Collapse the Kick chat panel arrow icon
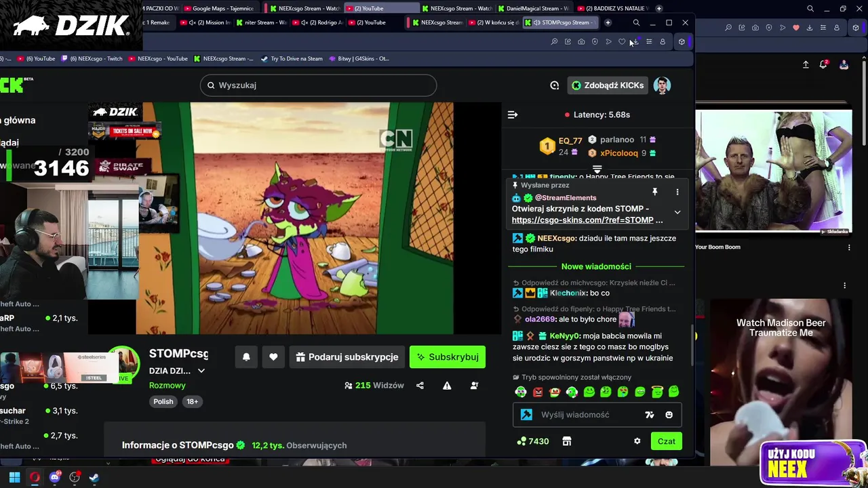Image resolution: width=868 pixels, height=488 pixels. pyautogui.click(x=513, y=115)
